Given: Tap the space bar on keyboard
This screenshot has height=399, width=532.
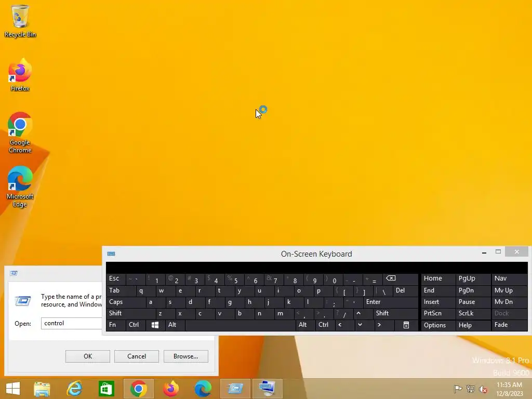Looking at the screenshot, I should coord(240,325).
